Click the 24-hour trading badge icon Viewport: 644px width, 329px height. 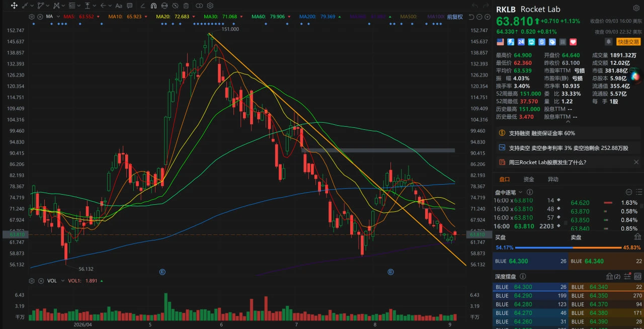[x=521, y=42]
